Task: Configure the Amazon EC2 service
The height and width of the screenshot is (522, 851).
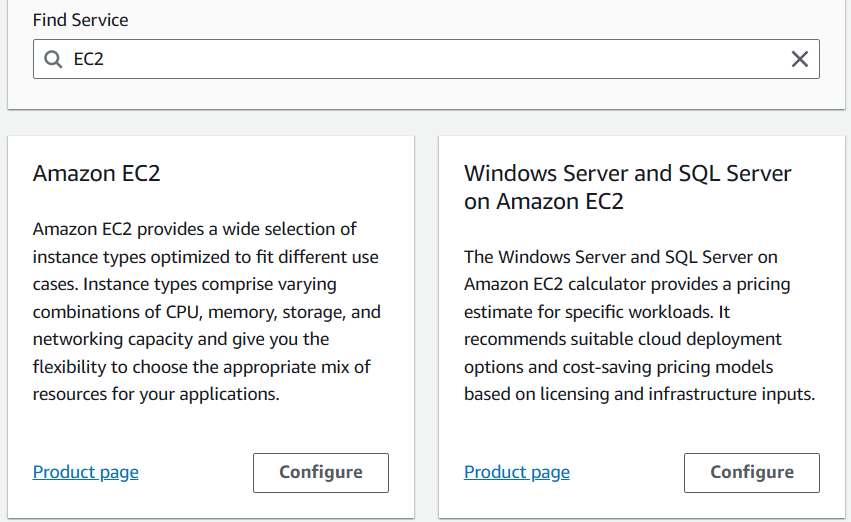Action: (321, 473)
